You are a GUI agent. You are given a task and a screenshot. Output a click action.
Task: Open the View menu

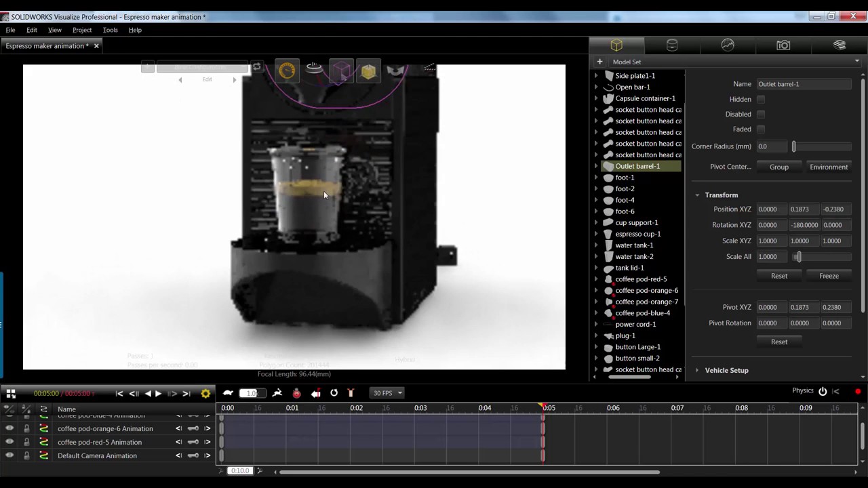55,30
